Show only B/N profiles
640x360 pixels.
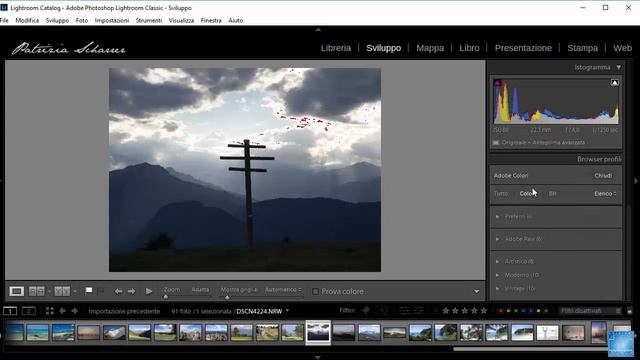552,193
